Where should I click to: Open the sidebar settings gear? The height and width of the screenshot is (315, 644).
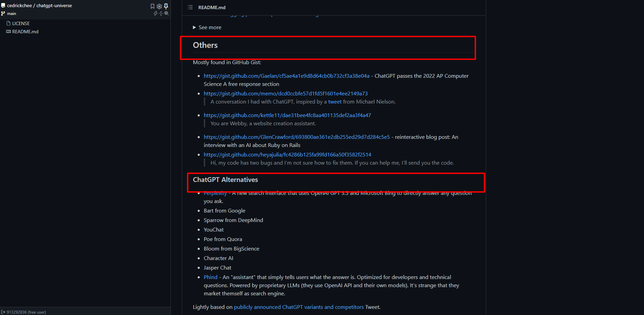click(x=159, y=6)
